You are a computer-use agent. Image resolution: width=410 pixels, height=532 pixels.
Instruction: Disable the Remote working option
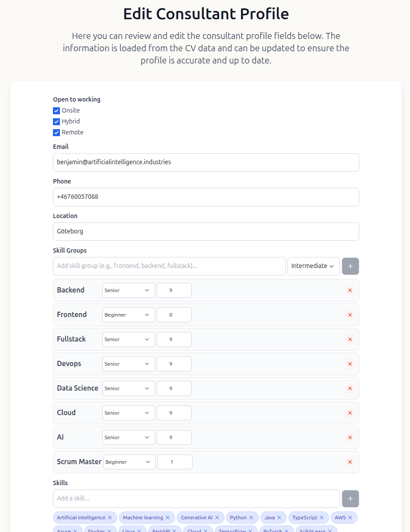(56, 132)
